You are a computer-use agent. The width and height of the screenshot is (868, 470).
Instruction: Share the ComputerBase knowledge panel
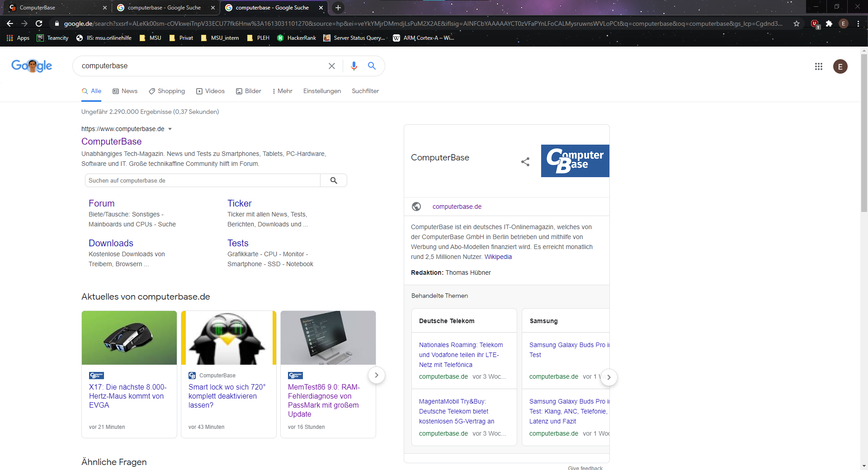[x=525, y=162]
